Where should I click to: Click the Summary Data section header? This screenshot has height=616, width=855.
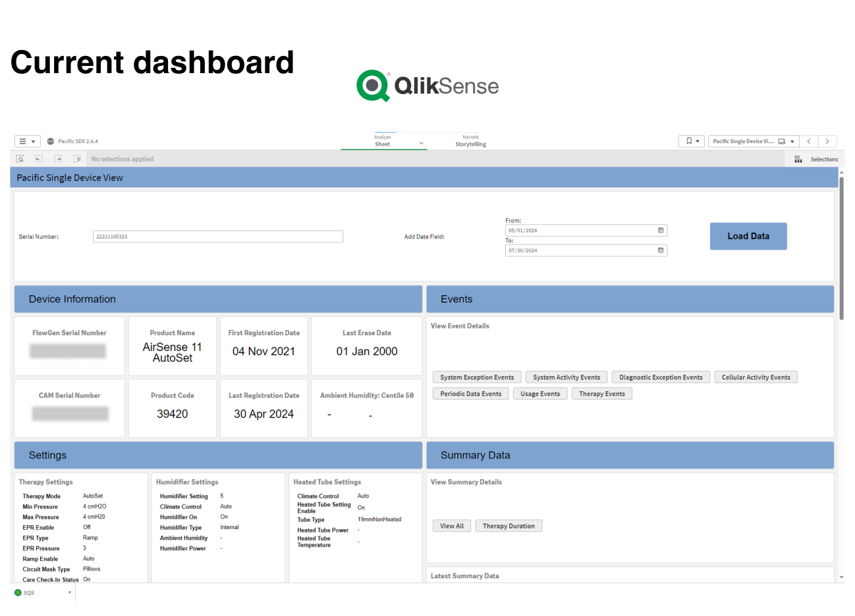point(630,455)
